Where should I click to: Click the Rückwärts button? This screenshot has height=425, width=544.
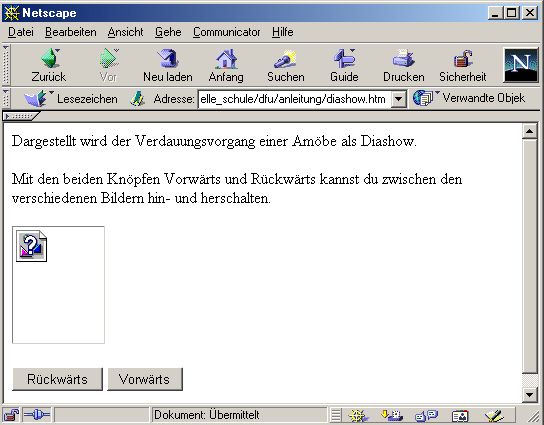(x=58, y=379)
